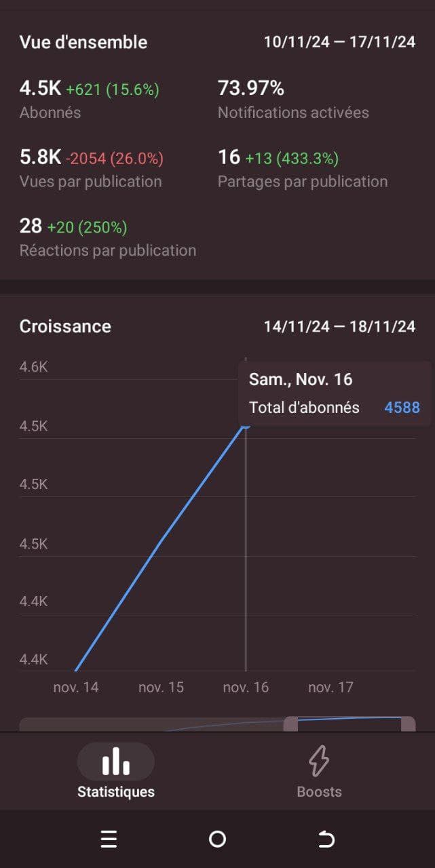
Task: Select the nov. 16 data point marker
Action: [247, 426]
